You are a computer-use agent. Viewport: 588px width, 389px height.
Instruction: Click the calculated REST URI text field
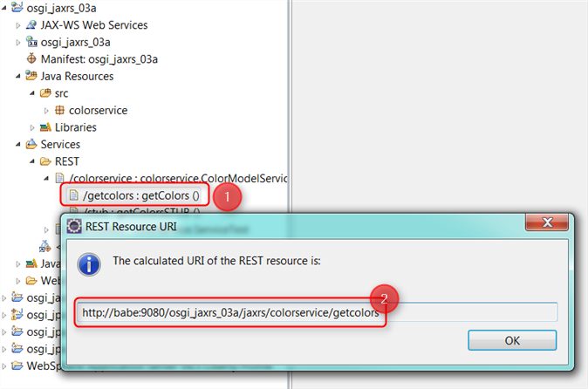[315, 312]
